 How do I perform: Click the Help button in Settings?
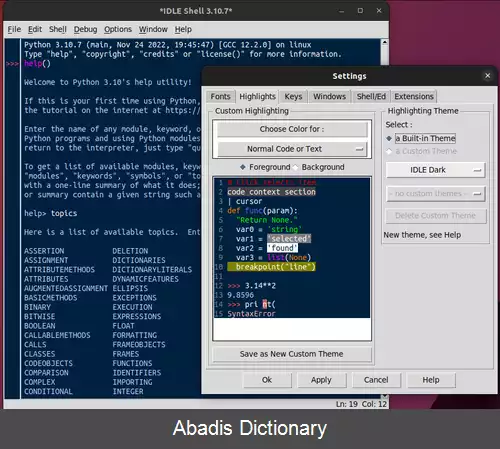(431, 380)
